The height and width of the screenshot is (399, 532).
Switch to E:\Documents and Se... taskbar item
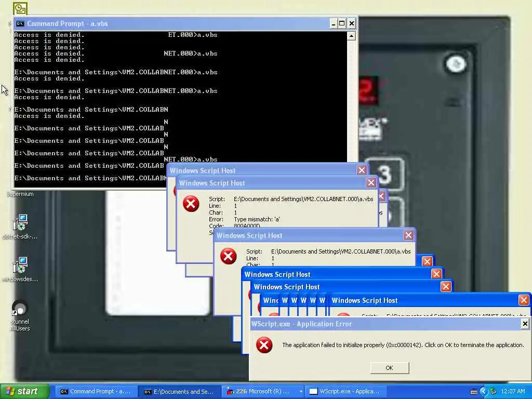coord(179,392)
